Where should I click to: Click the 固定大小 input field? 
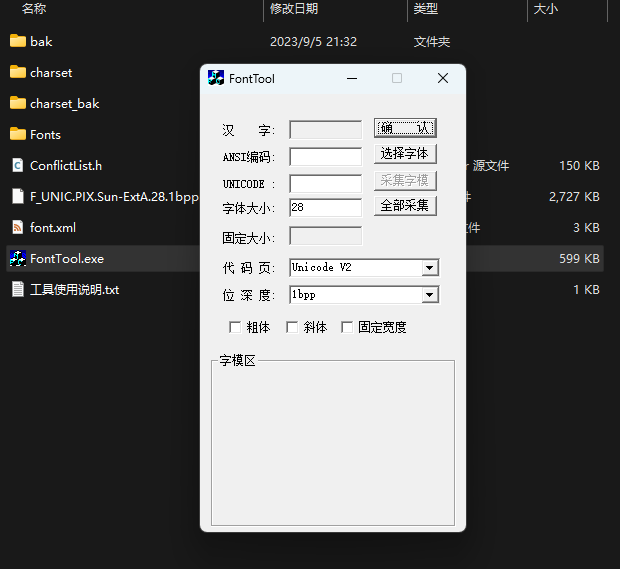[x=325, y=236]
